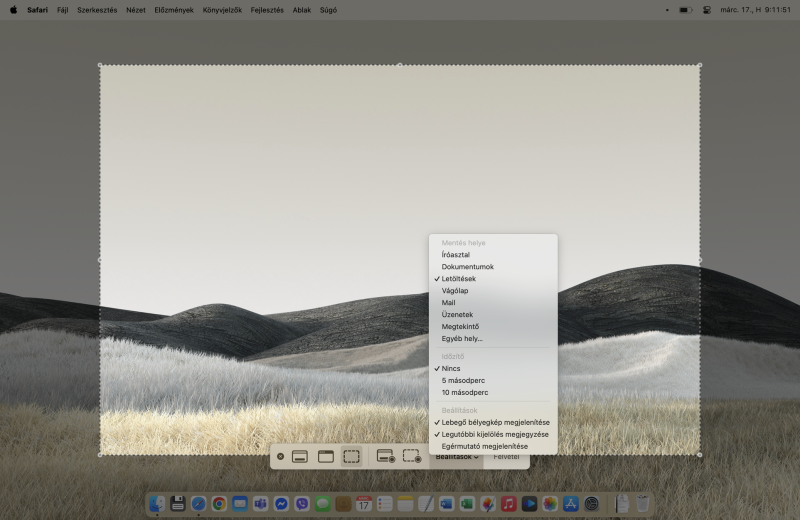Open Calendar from the Dock
The height and width of the screenshot is (520, 800).
(x=364, y=504)
